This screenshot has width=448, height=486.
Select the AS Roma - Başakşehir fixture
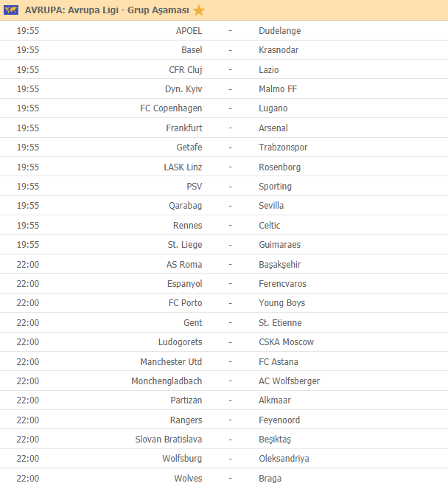click(224, 264)
